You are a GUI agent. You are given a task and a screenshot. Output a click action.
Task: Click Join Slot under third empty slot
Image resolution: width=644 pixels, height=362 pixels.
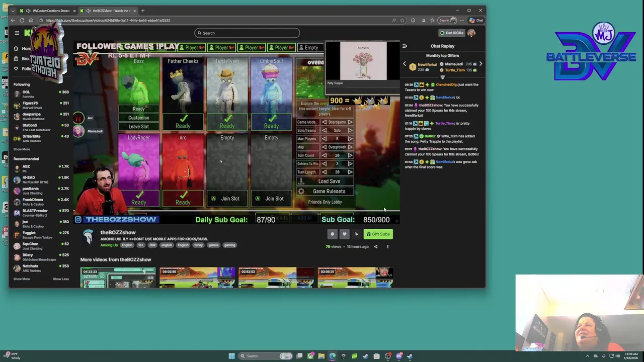tap(227, 199)
